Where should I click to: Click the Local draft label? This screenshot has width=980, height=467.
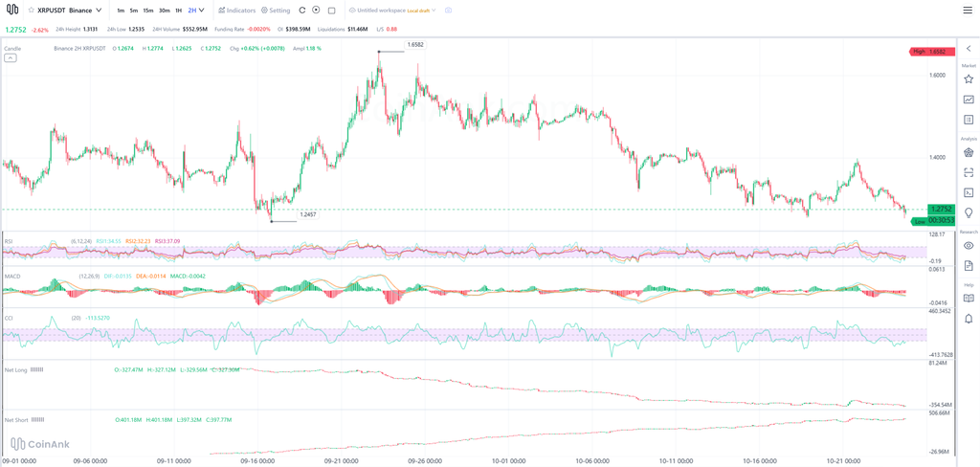(x=418, y=11)
